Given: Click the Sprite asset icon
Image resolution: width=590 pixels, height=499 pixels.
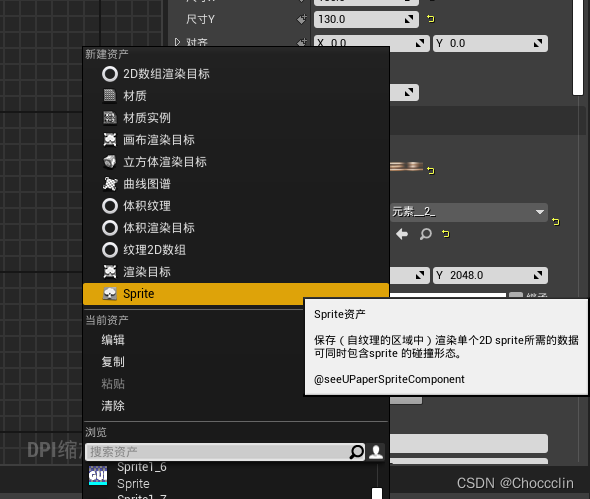Looking at the screenshot, I should [x=110, y=294].
